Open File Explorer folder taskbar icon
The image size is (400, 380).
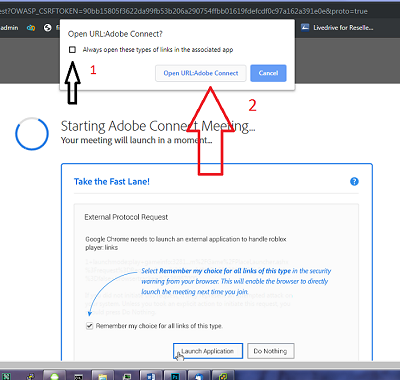click(x=102, y=376)
